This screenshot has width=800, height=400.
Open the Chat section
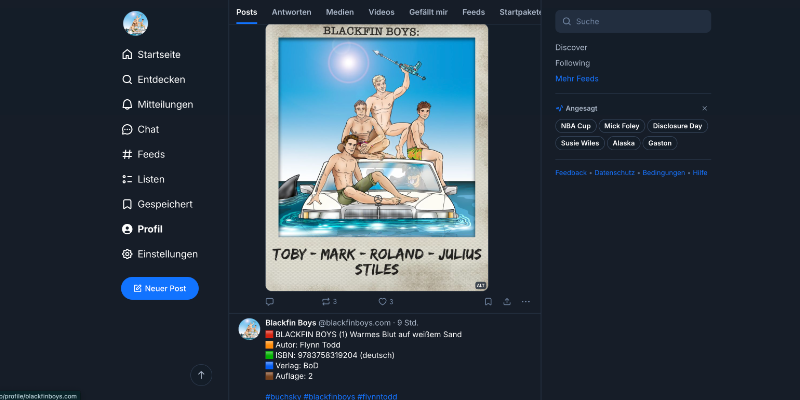(147, 129)
